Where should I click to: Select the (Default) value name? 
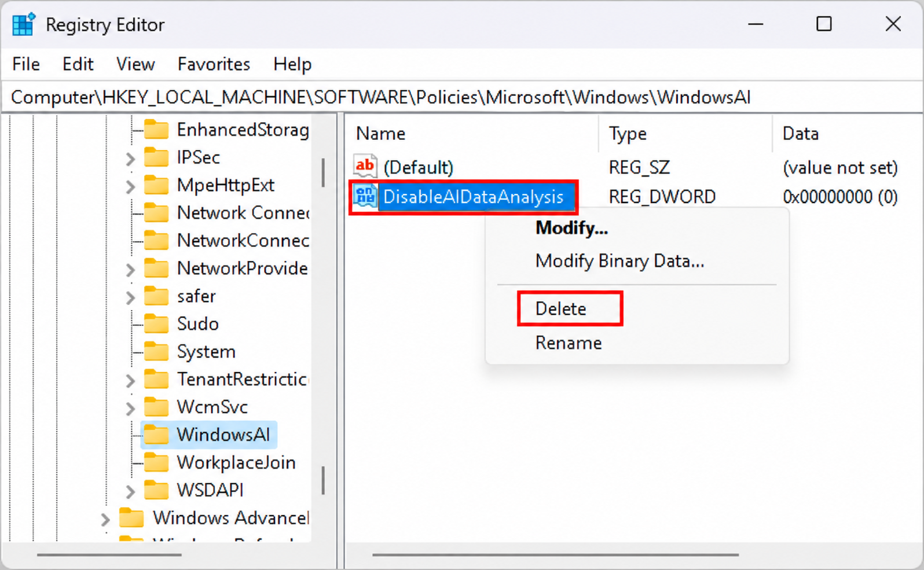tap(419, 168)
